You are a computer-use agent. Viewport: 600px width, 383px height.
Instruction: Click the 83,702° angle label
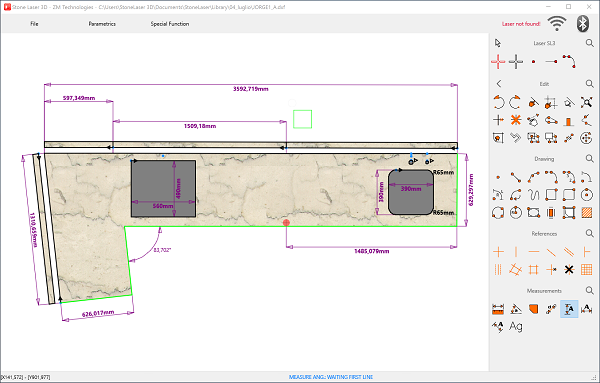tap(162, 250)
